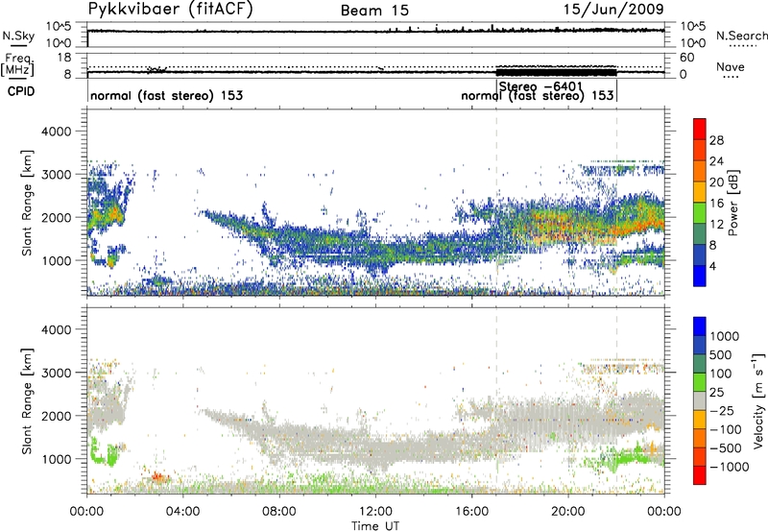Select the N.Sky legend label
Image resolution: width=768 pixels, height=532 pixels.
[18, 36]
